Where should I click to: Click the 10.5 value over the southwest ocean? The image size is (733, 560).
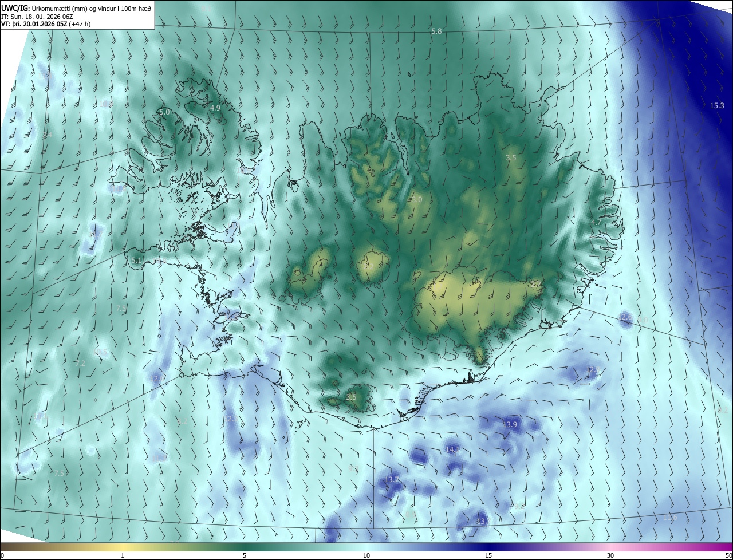101,352
